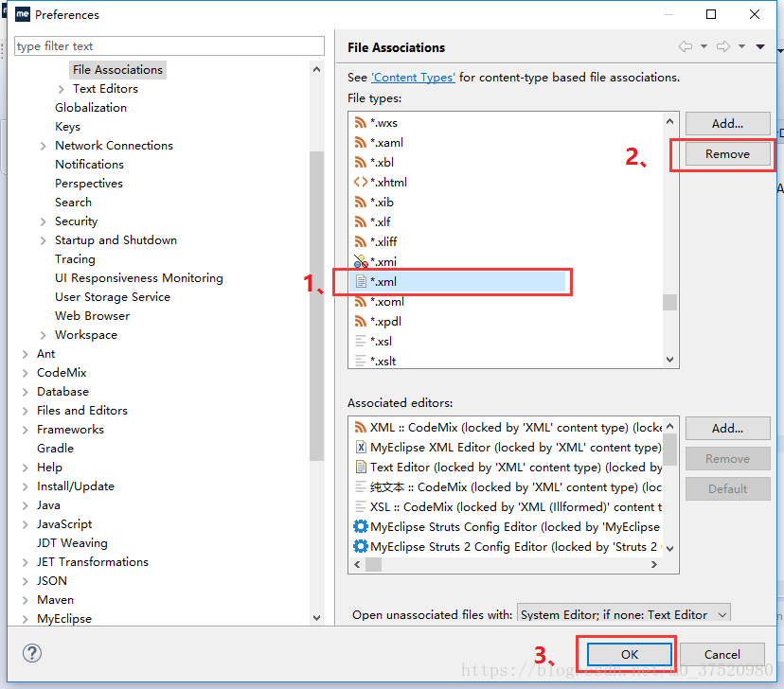
Task: Click the preferences tree scroll down arrow
Action: pos(316,618)
